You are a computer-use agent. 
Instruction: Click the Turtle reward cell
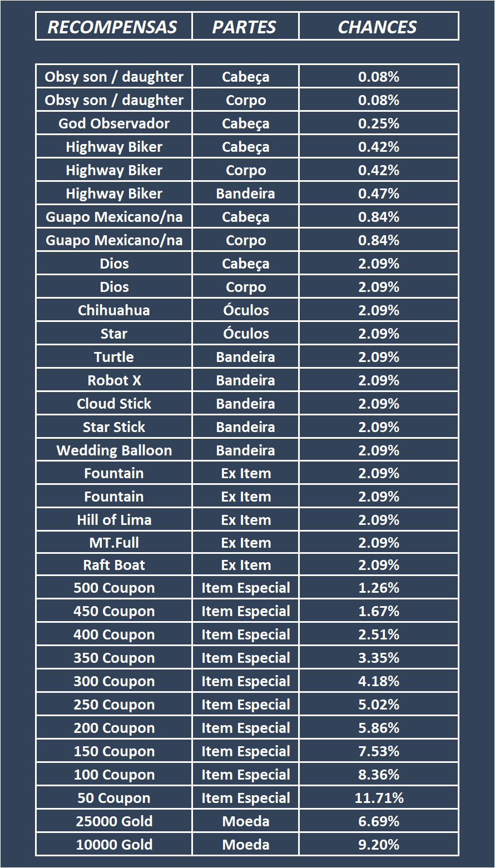pos(114,357)
